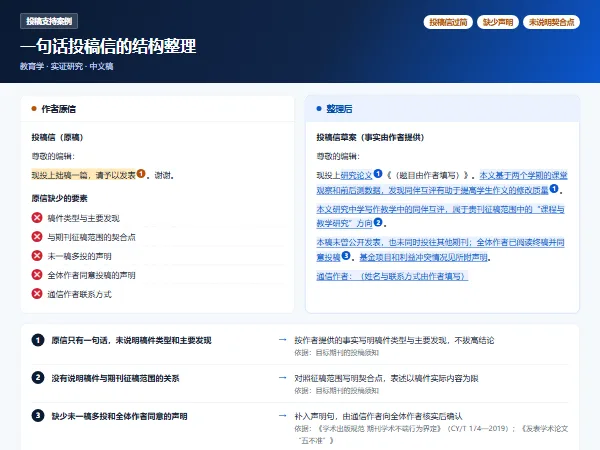Select the 投稿信过简 tag

pyautogui.click(x=448, y=22)
